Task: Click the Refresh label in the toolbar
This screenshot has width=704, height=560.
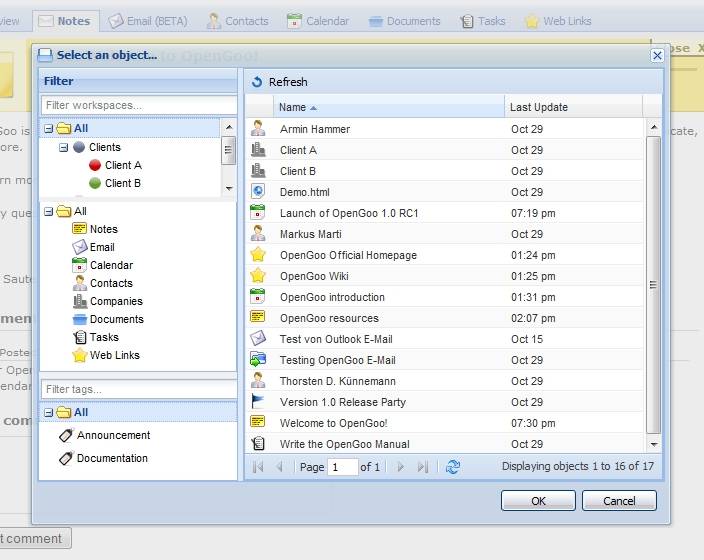Action: (288, 82)
